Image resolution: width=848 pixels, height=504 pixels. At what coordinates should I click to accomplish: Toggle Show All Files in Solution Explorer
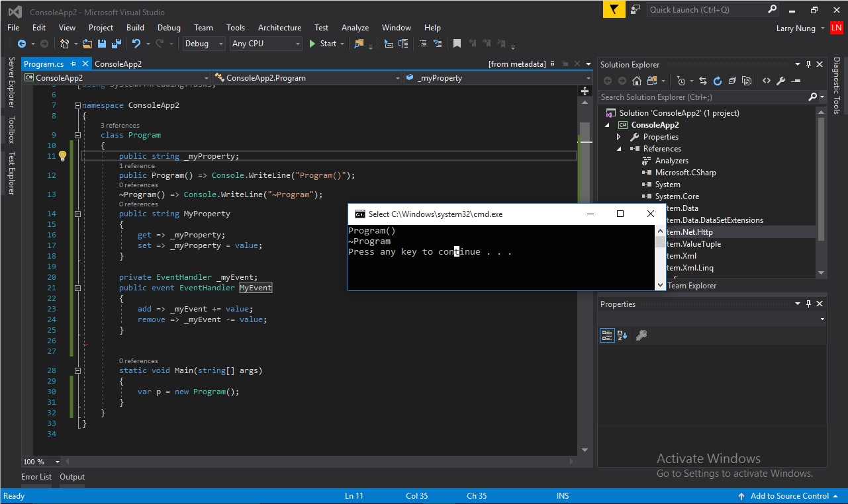tap(747, 81)
